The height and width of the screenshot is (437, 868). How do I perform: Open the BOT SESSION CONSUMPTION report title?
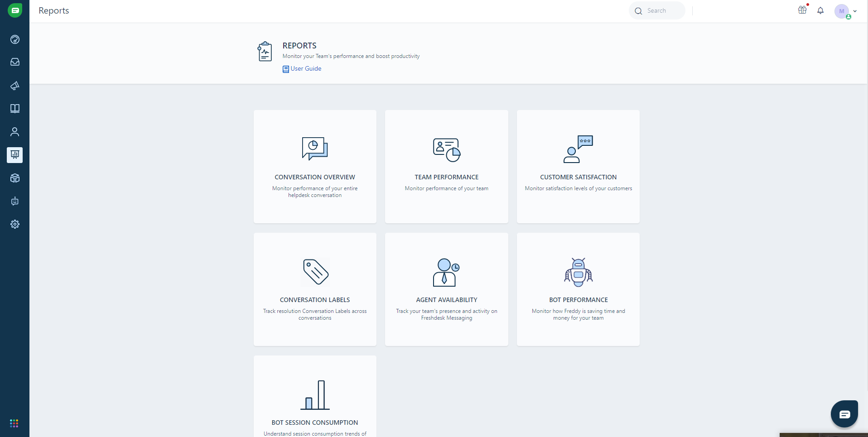coord(315,423)
